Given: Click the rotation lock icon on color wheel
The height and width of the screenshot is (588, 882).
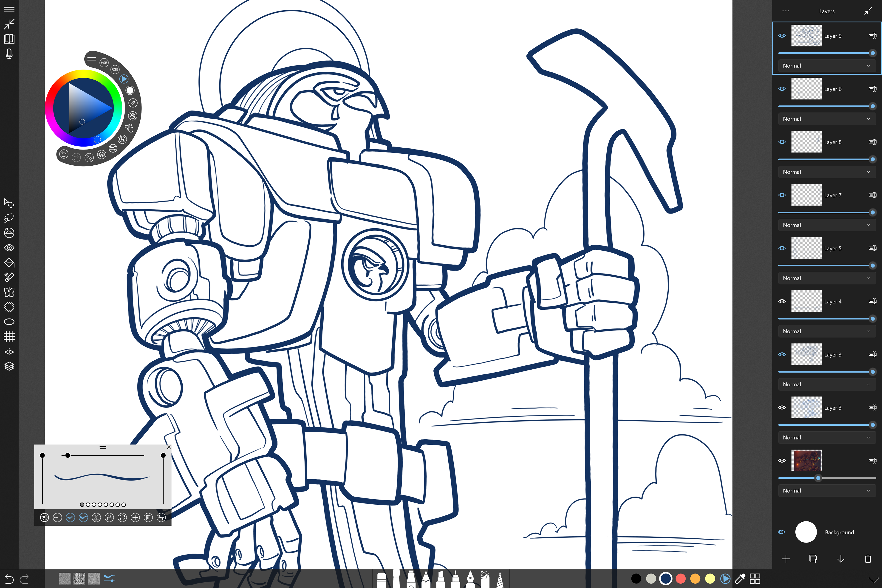Looking at the screenshot, I should coord(122,139).
